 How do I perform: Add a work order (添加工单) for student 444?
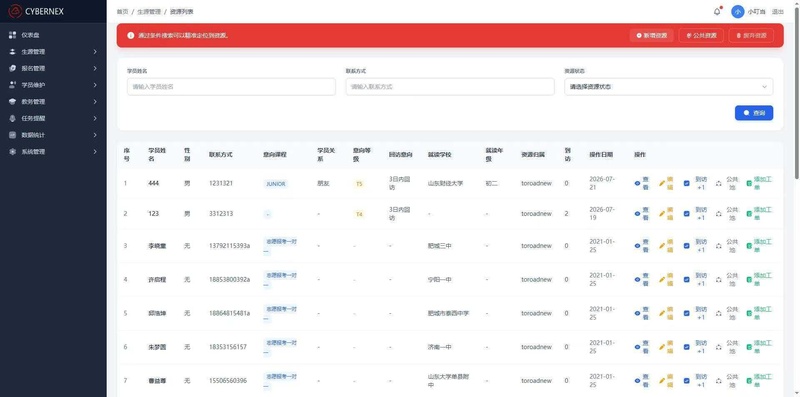click(760, 183)
